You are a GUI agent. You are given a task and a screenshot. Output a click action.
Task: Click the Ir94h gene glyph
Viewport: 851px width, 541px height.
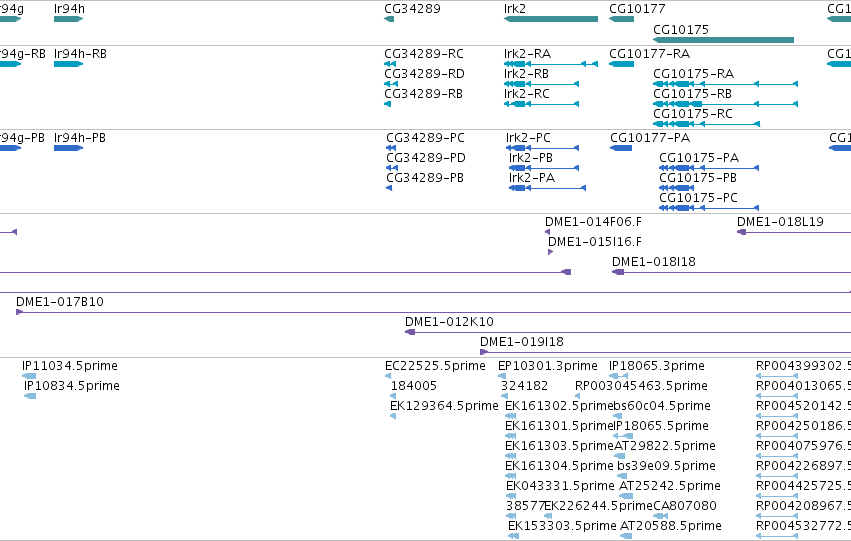pos(68,19)
